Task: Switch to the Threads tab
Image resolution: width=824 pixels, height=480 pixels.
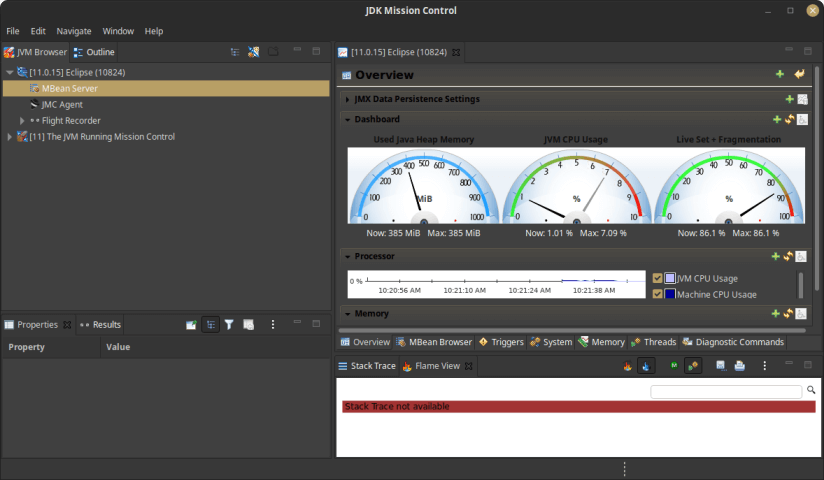Action: 654,342
